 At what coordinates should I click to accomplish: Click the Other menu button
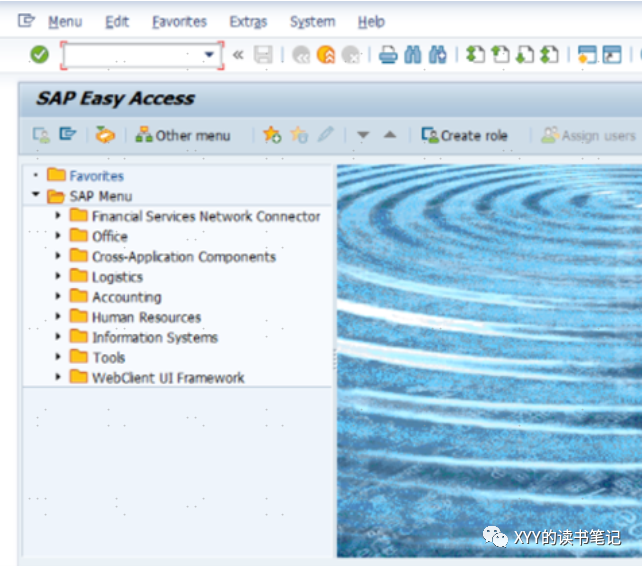coord(182,135)
